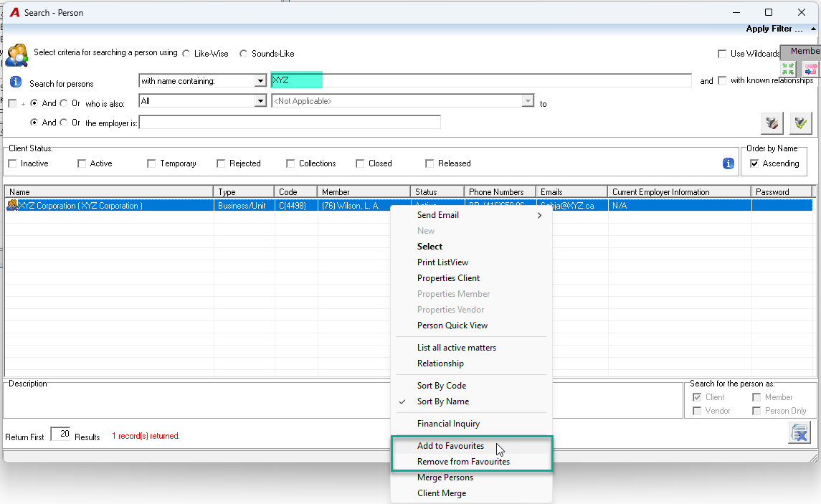This screenshot has height=504, width=821.
Task: Click the Business/Unit type cell
Action: (244, 206)
